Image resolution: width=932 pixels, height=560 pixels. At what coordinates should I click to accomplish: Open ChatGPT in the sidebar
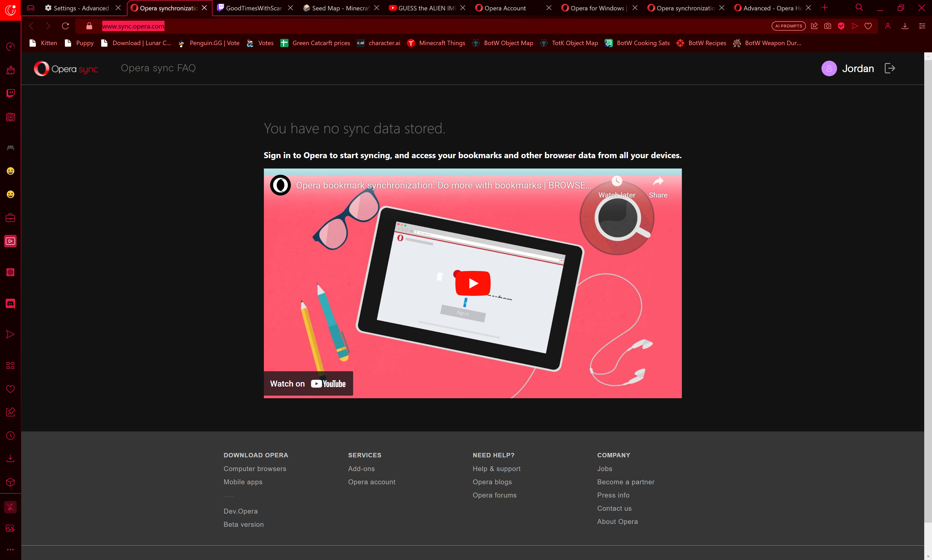point(10,272)
